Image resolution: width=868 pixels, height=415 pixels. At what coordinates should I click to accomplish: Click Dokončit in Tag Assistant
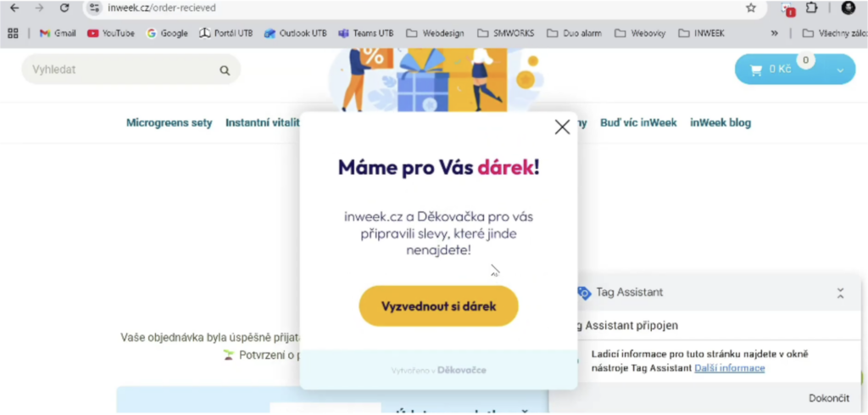[828, 398]
